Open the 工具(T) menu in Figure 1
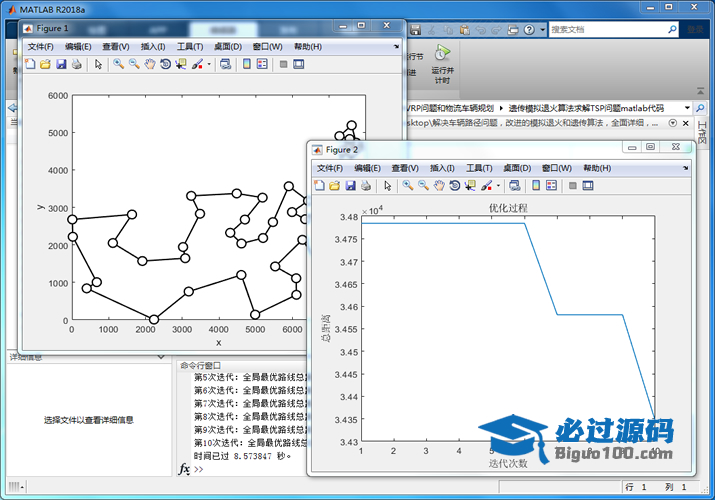The width and height of the screenshot is (715, 500). (x=190, y=46)
